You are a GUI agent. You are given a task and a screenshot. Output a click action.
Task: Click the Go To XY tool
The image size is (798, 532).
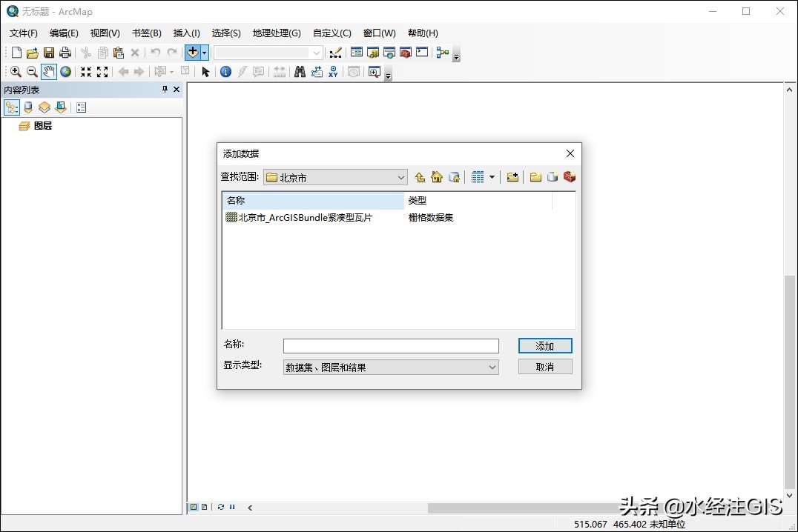point(332,71)
